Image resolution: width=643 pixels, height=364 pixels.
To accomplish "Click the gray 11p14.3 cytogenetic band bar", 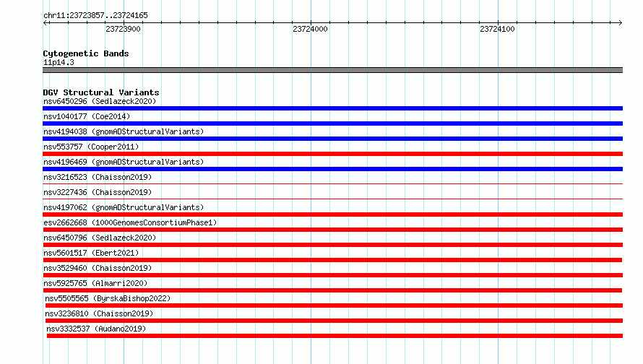I will point(332,70).
